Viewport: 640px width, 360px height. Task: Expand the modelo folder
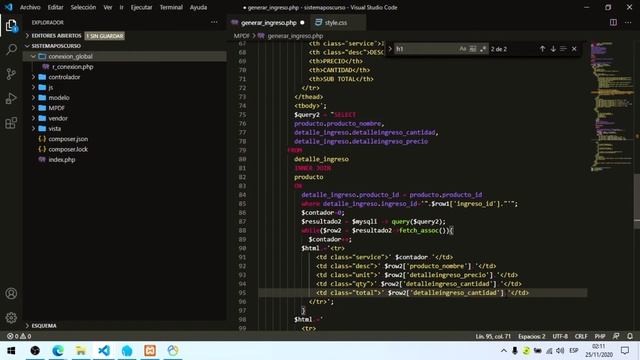33,98
